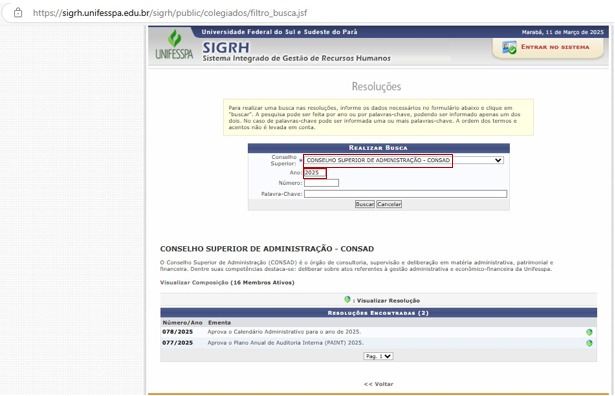
Task: Click Resoluções Encontradas (2) header
Action: coord(378,313)
